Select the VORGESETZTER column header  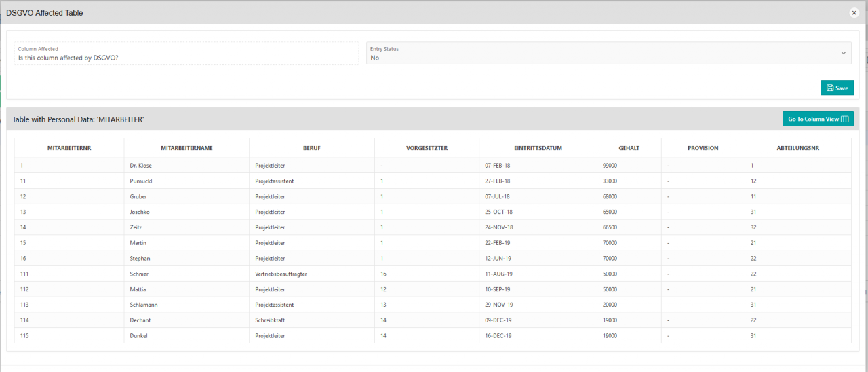point(427,148)
